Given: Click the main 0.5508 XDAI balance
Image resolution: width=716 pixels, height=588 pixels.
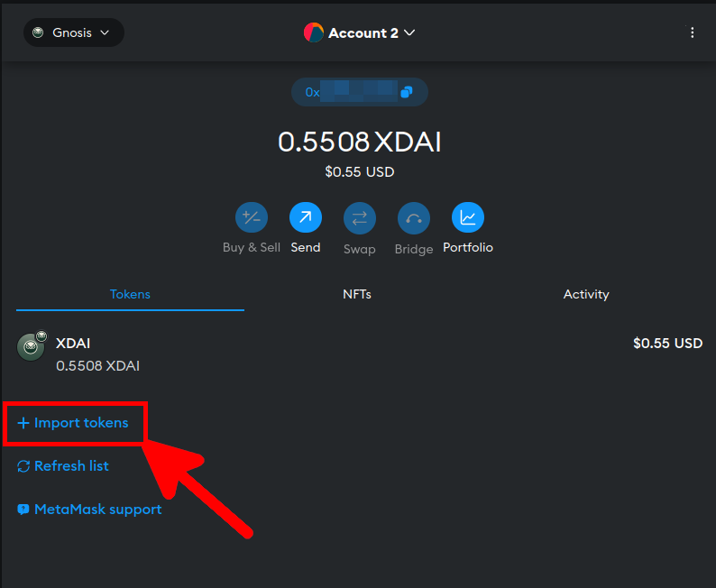Looking at the screenshot, I should [x=359, y=142].
